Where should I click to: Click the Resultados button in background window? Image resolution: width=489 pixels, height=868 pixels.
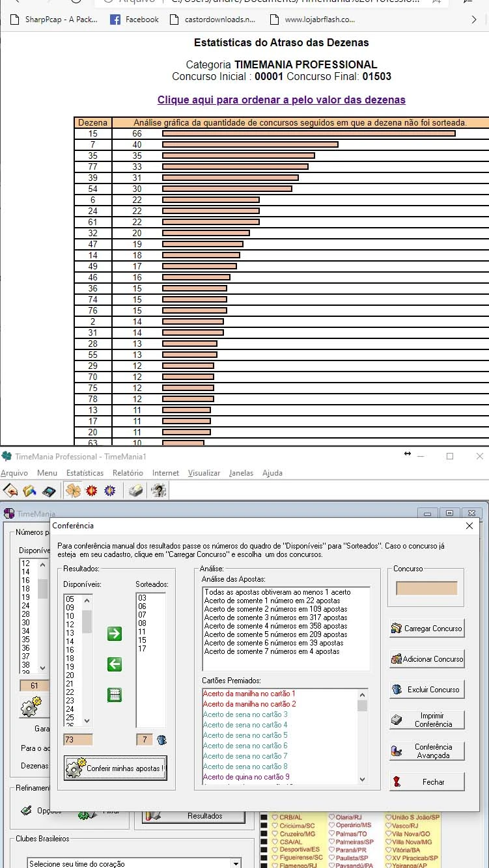click(x=193, y=815)
